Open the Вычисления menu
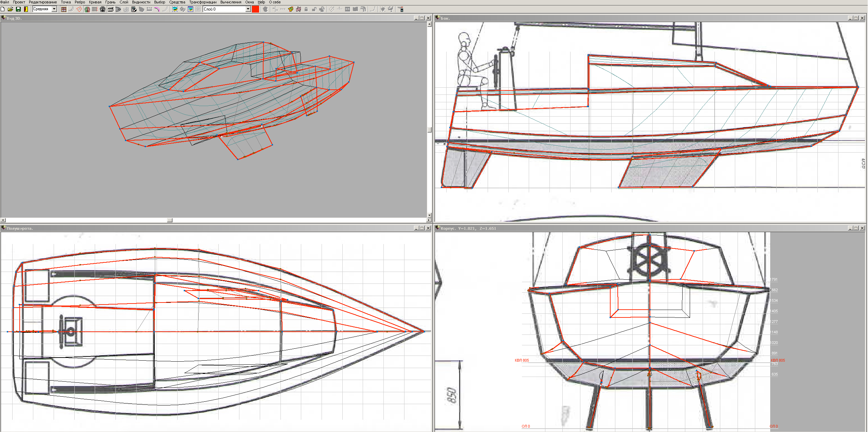868x432 pixels. [x=231, y=2]
